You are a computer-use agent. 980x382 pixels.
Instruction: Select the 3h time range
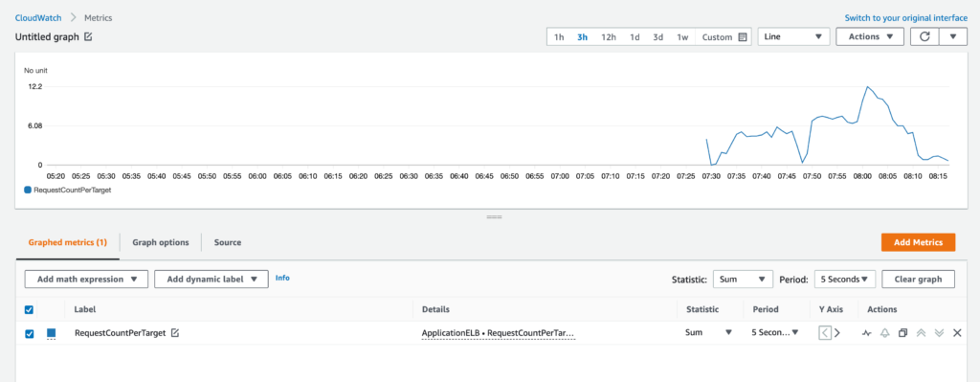click(x=582, y=37)
